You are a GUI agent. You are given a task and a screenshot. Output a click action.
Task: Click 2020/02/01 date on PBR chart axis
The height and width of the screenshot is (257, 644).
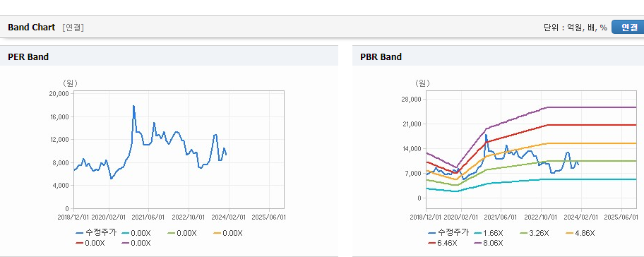coord(461,217)
